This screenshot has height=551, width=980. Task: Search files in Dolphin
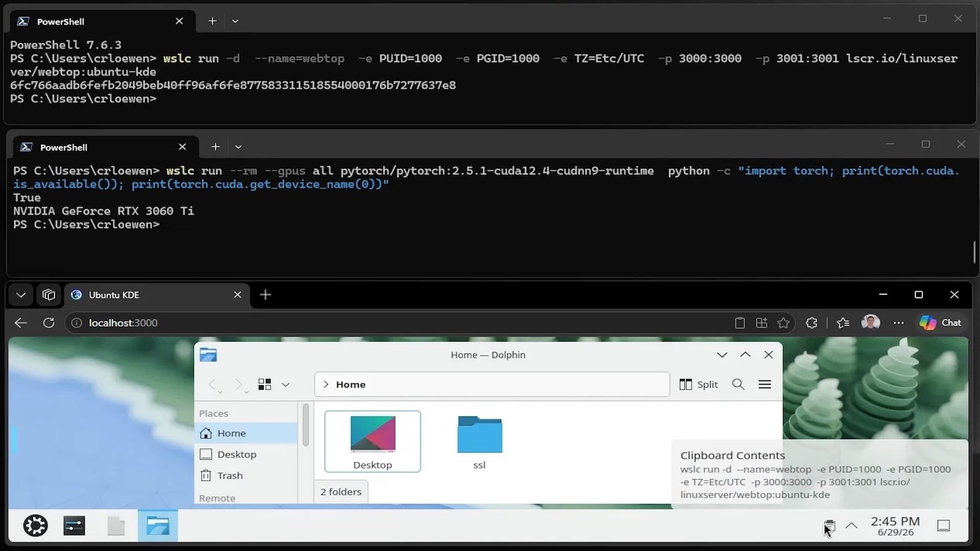click(x=738, y=385)
